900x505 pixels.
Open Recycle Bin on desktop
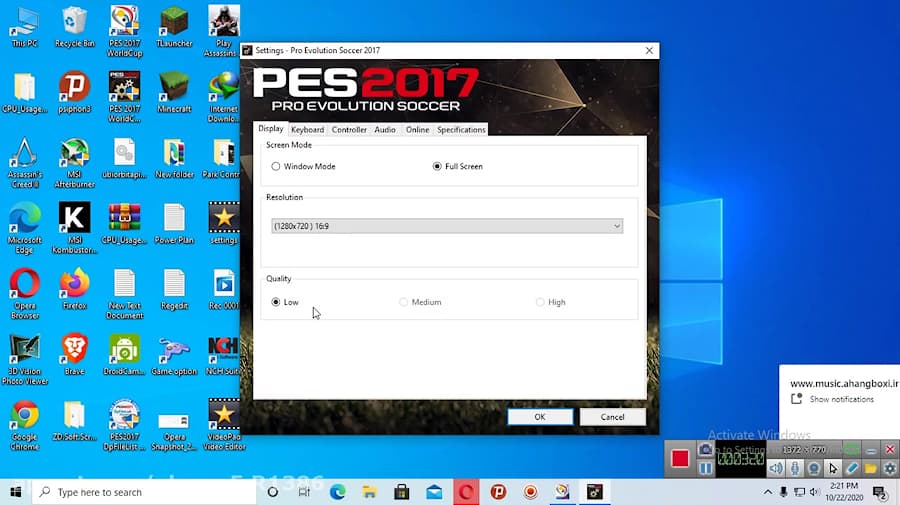75,28
